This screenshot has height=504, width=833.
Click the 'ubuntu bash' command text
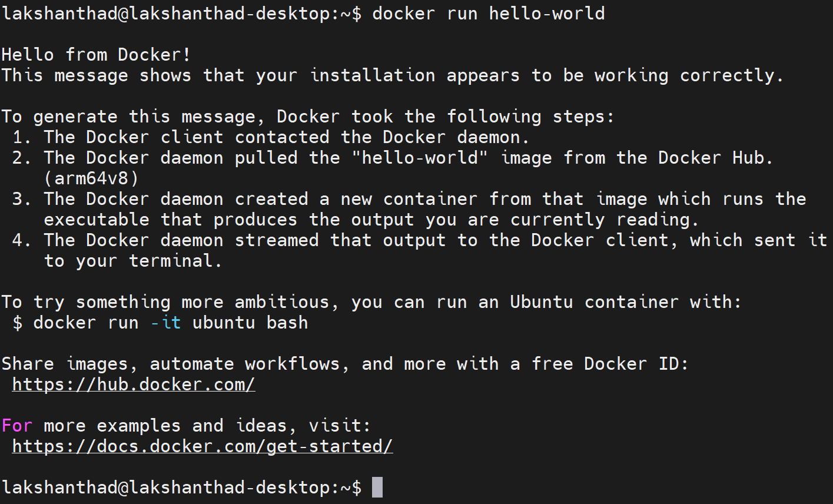[250, 323]
